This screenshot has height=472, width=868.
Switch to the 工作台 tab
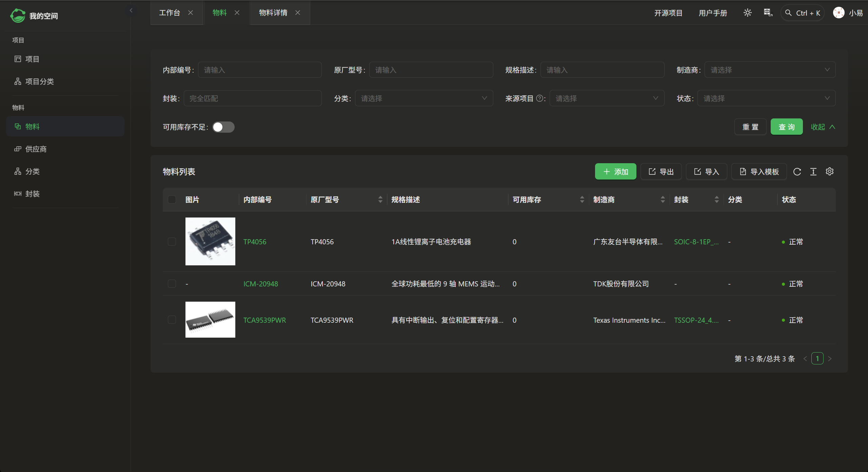click(x=170, y=13)
